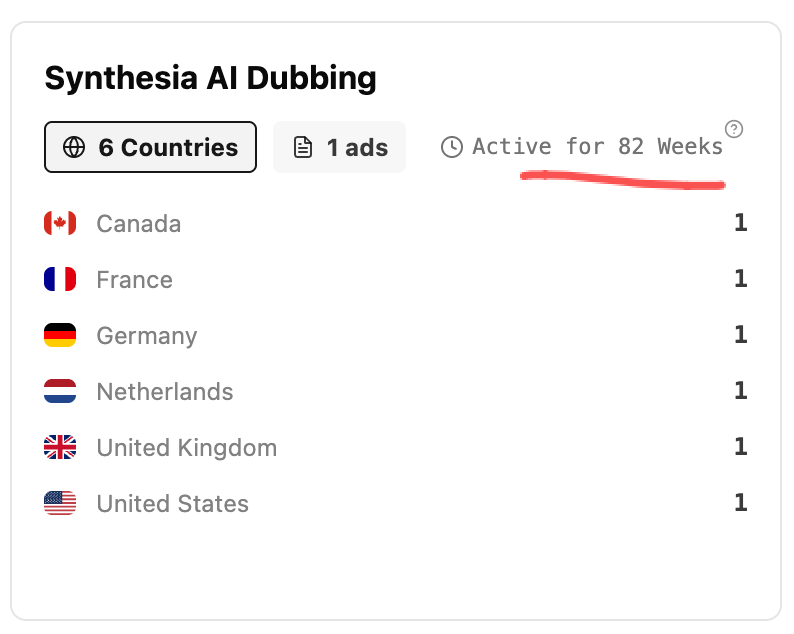Click the Netherlands flag icon
The height and width of the screenshot is (634, 794).
[60, 391]
